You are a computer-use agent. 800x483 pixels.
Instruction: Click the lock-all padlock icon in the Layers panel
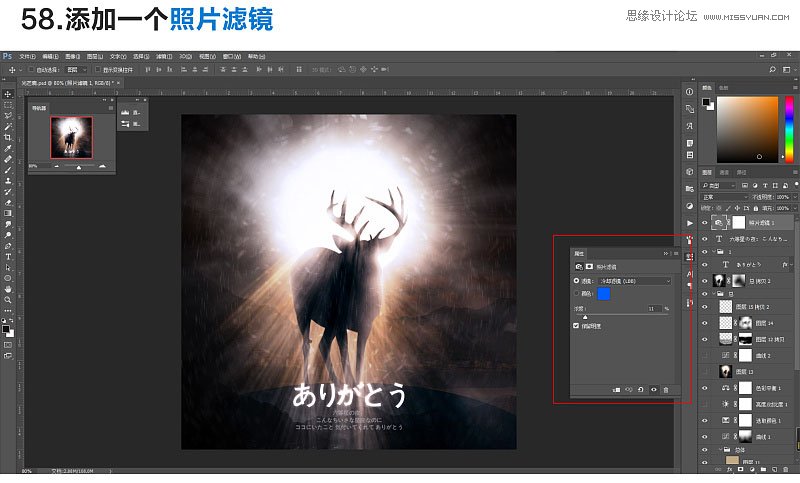click(756, 208)
